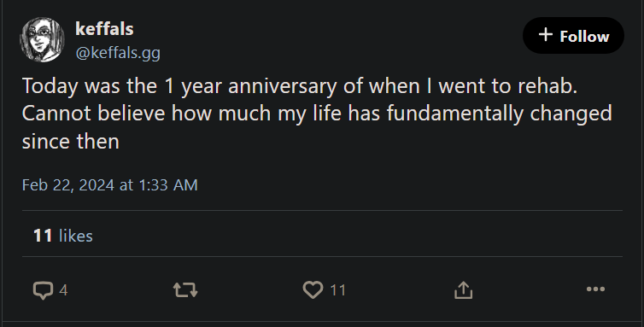Viewport: 644px width, 327px height.
Task: Like the post with the heart icon
Action: click(313, 289)
